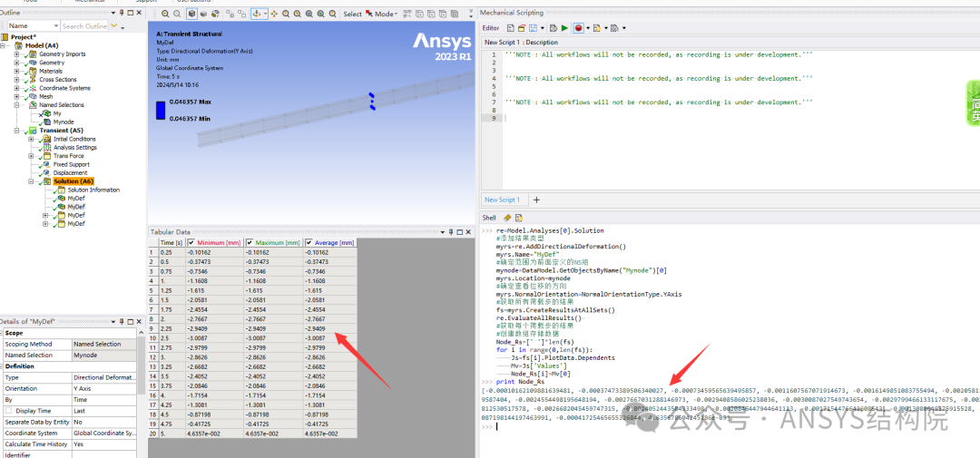
Task: Click the red Record button in scripting toolbar
Action: click(579, 28)
